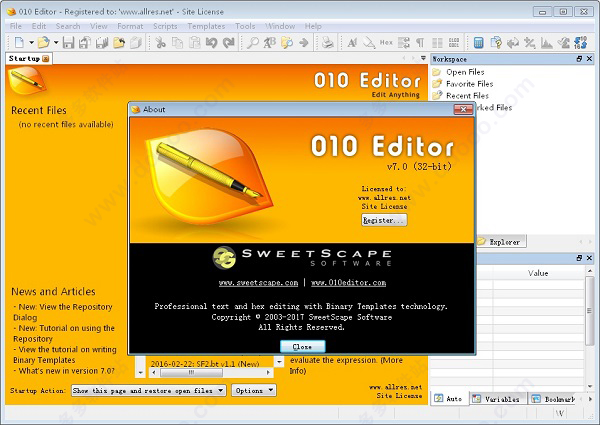The height and width of the screenshot is (425, 600).
Task: Click the Save floppy disk icon
Action: coord(68,42)
